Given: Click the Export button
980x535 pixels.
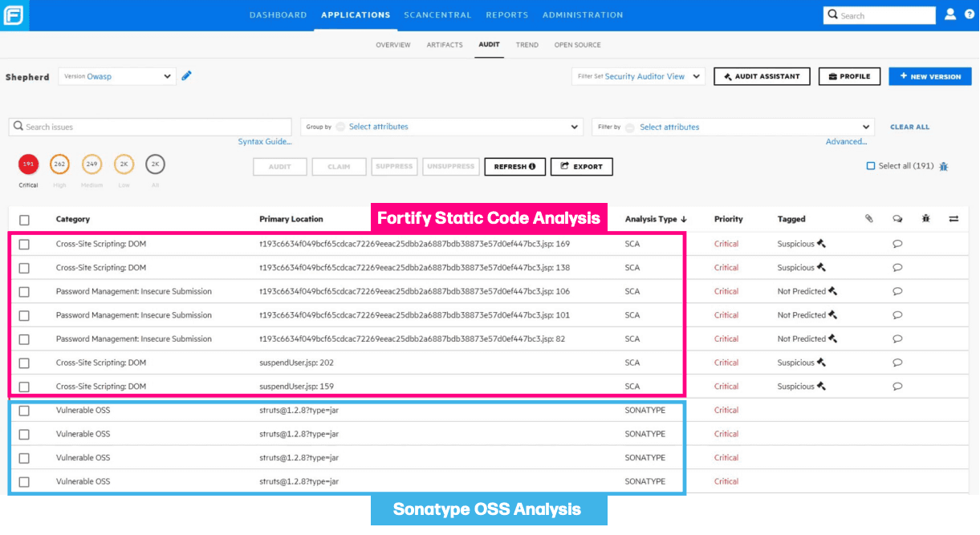Looking at the screenshot, I should [x=581, y=167].
